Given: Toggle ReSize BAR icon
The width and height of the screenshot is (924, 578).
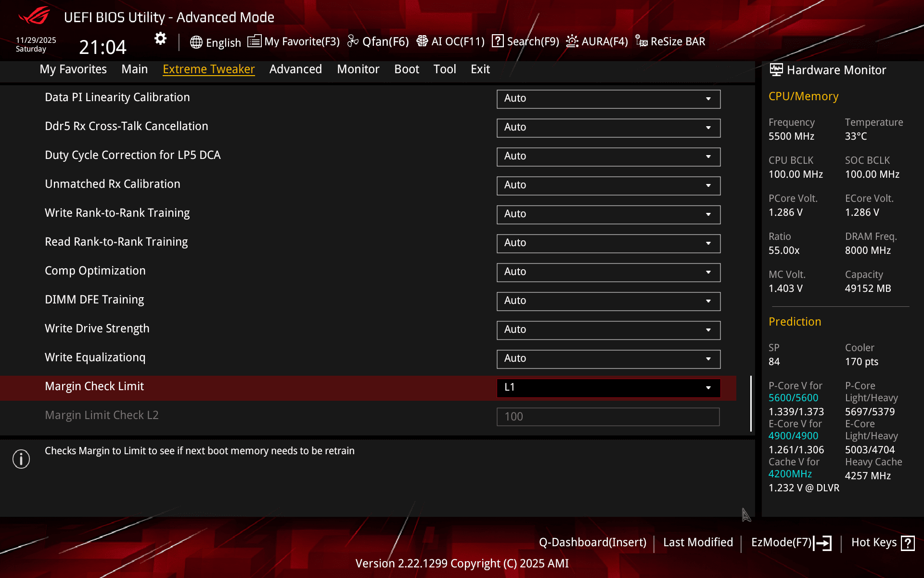Looking at the screenshot, I should pyautogui.click(x=641, y=41).
